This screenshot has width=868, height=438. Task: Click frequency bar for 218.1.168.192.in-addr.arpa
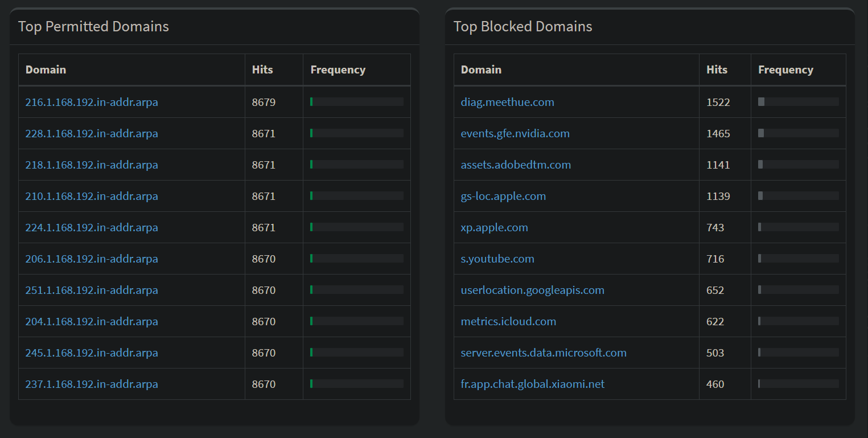(357, 164)
